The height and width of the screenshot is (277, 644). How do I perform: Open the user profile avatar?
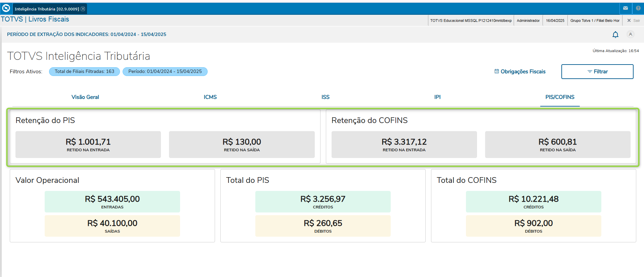pos(631,34)
